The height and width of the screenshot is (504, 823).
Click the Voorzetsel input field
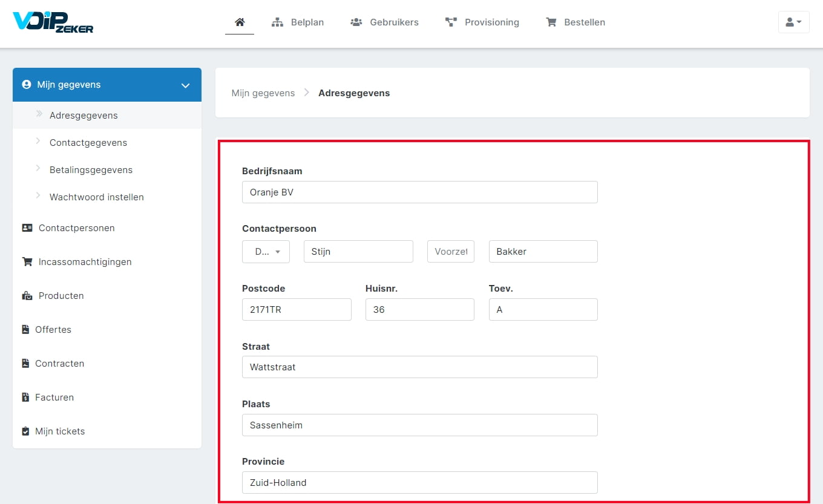point(451,252)
